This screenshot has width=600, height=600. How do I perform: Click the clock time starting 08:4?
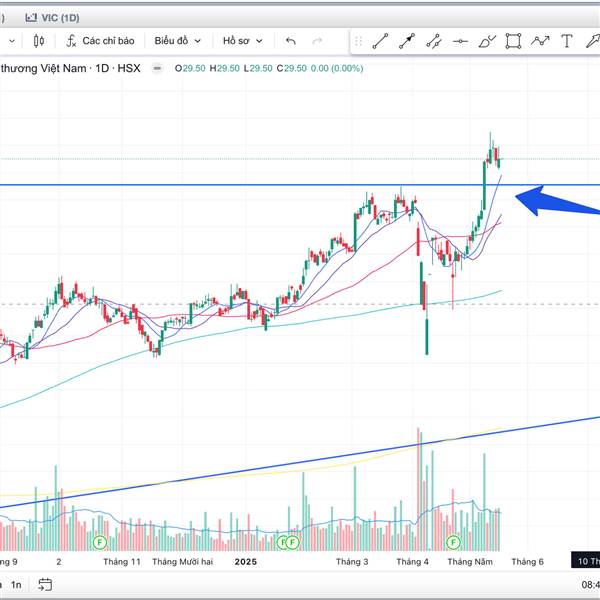[590, 585]
